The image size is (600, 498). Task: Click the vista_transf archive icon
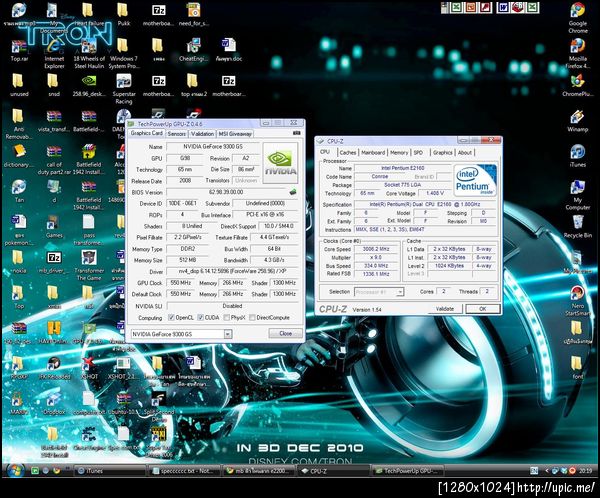pos(54,121)
